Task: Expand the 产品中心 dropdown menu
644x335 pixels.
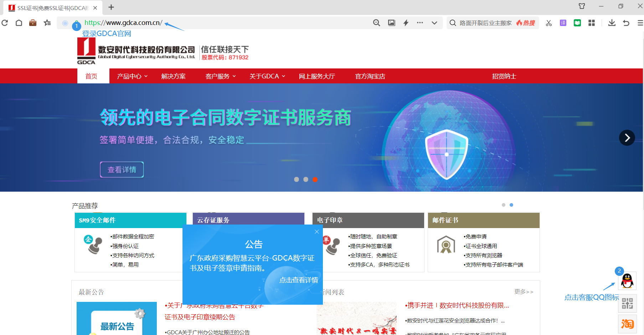Action: 132,76
